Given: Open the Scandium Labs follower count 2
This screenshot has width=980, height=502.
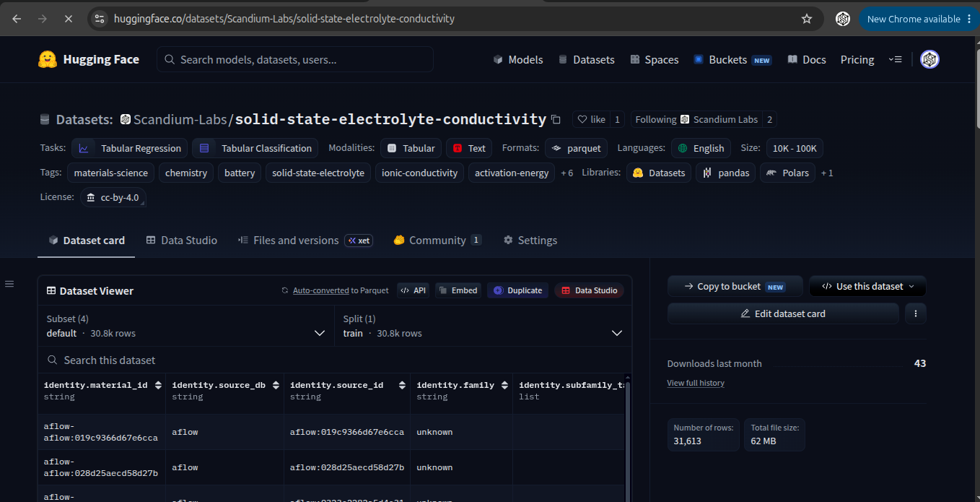Looking at the screenshot, I should pyautogui.click(x=769, y=119).
